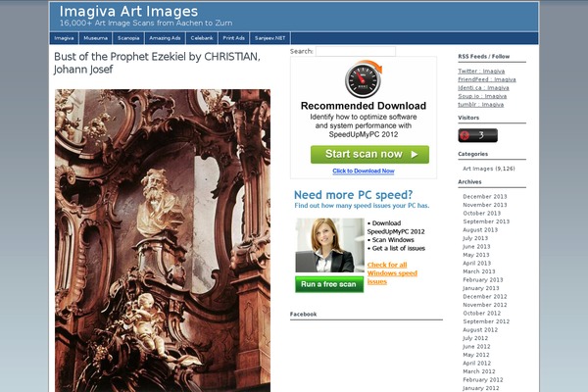
Task: Open the September 2013 archive
Action: click(x=486, y=221)
